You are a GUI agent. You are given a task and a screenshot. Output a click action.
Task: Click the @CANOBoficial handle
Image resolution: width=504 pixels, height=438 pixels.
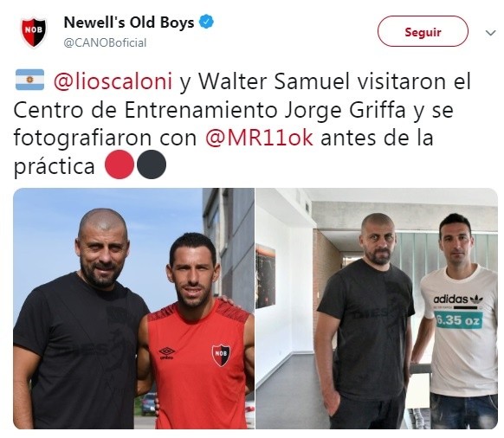(105, 42)
